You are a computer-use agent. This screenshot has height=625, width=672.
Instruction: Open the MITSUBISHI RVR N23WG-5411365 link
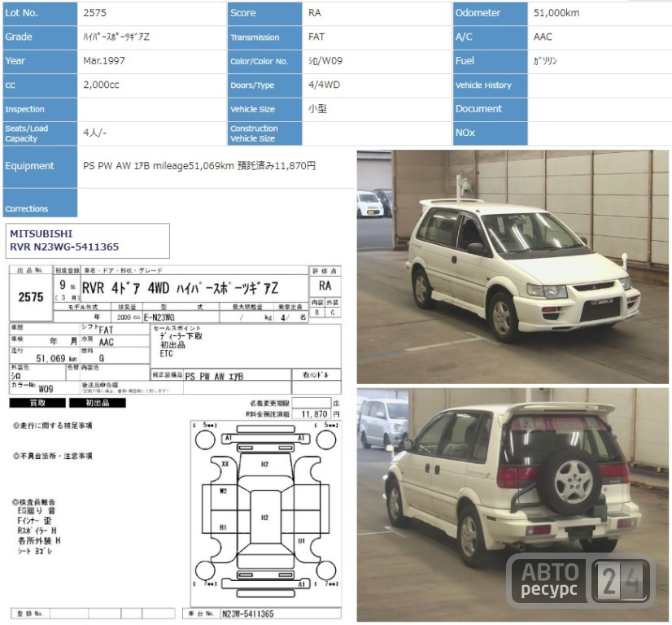(x=64, y=241)
